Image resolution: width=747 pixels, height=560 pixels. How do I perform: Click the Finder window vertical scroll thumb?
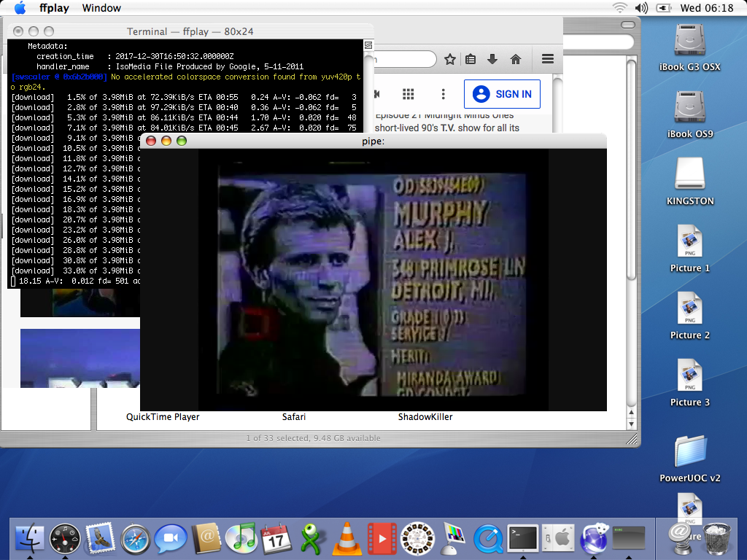tap(631, 169)
